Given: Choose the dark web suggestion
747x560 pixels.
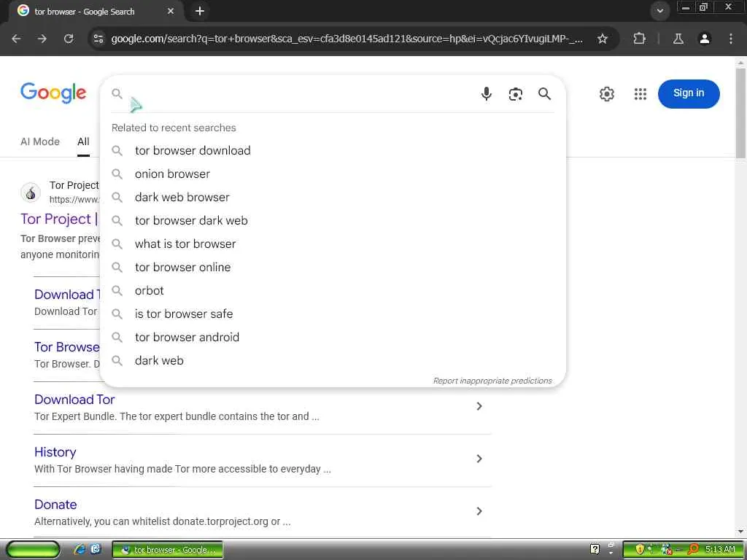Looking at the screenshot, I should [333, 360].
